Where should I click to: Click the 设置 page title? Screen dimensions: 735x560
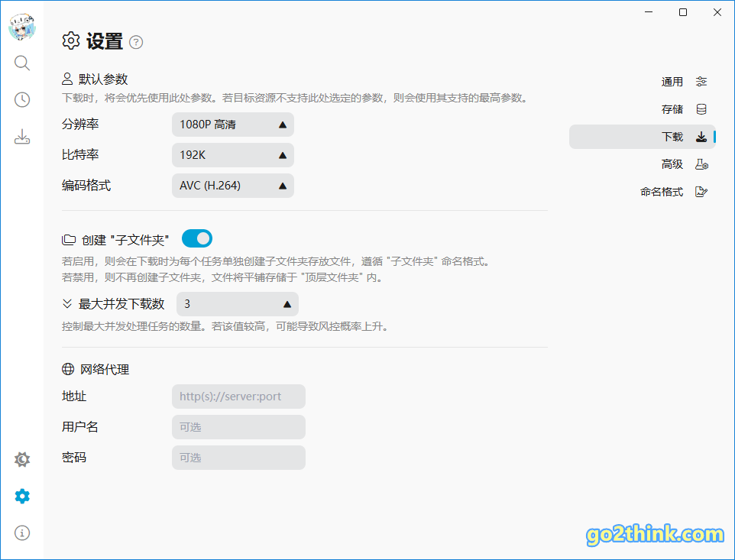click(105, 41)
